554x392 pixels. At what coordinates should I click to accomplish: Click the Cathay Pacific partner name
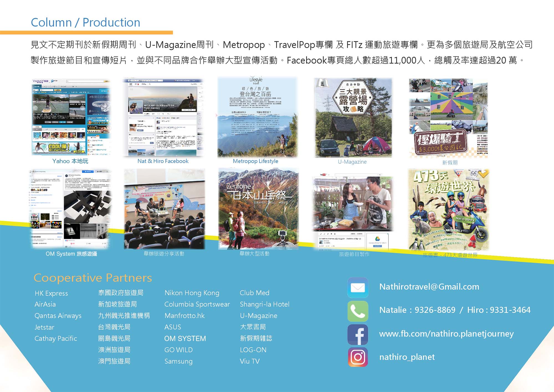tap(56, 339)
